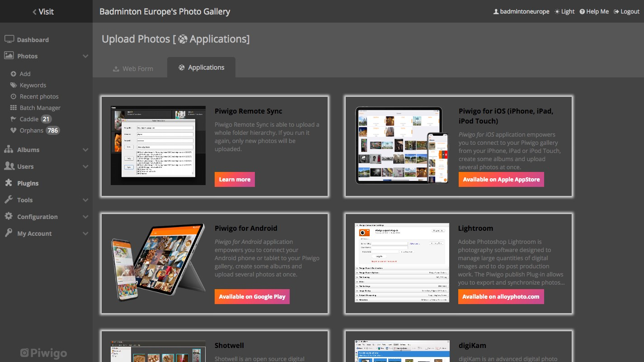The height and width of the screenshot is (362, 644).
Task: Click Learn more for Piwigo Remote Sync
Action: click(x=235, y=179)
